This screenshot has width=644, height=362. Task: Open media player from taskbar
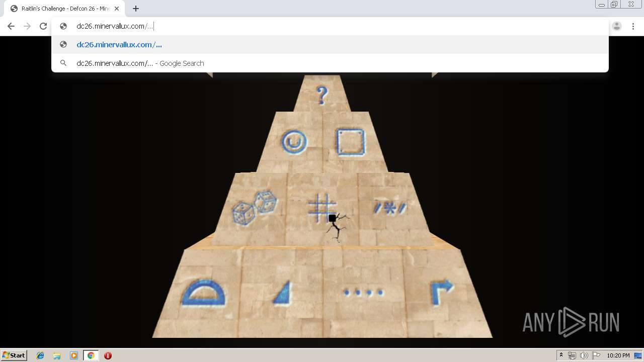pos(74,355)
